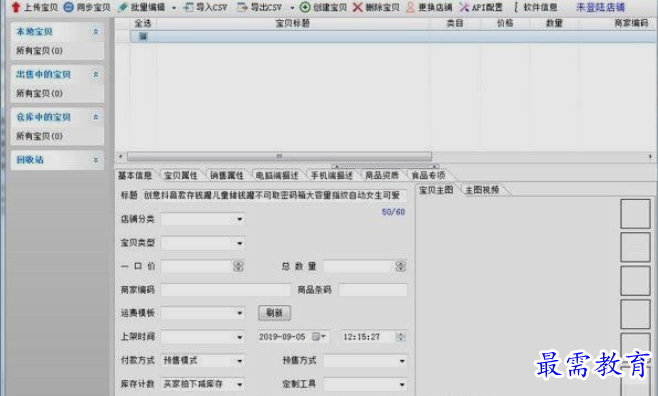Click the 总数量 quantity field

tap(360, 266)
